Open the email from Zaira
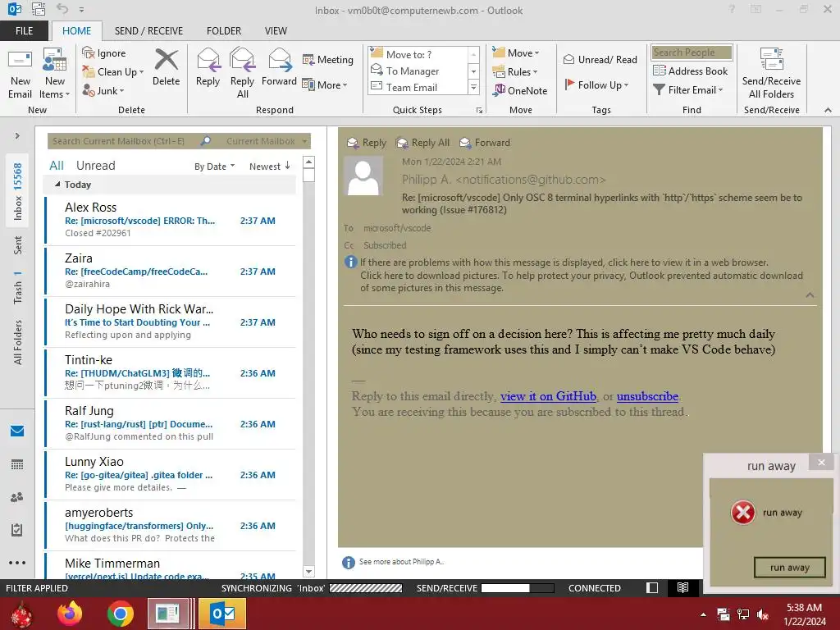The height and width of the screenshot is (630, 840). point(171,271)
